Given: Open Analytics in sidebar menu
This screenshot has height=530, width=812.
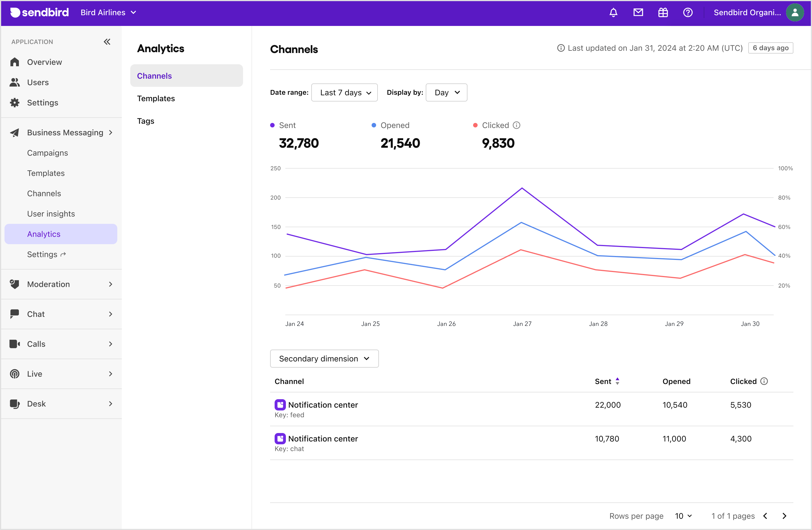Looking at the screenshot, I should tap(61, 234).
